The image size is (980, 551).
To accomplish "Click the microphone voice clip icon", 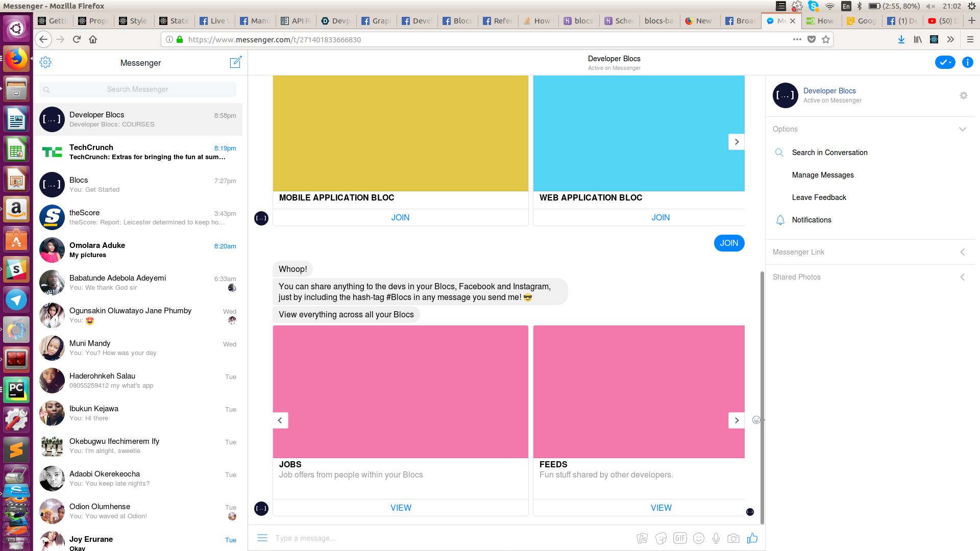I will pyautogui.click(x=716, y=538).
